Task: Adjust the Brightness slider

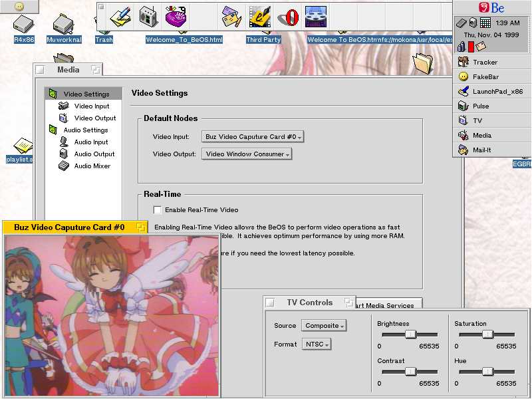Action: point(411,334)
